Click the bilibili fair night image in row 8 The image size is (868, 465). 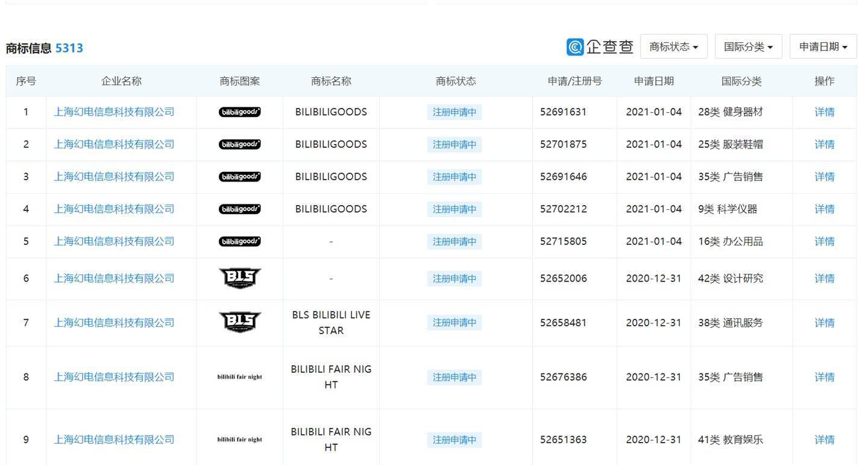(x=240, y=377)
